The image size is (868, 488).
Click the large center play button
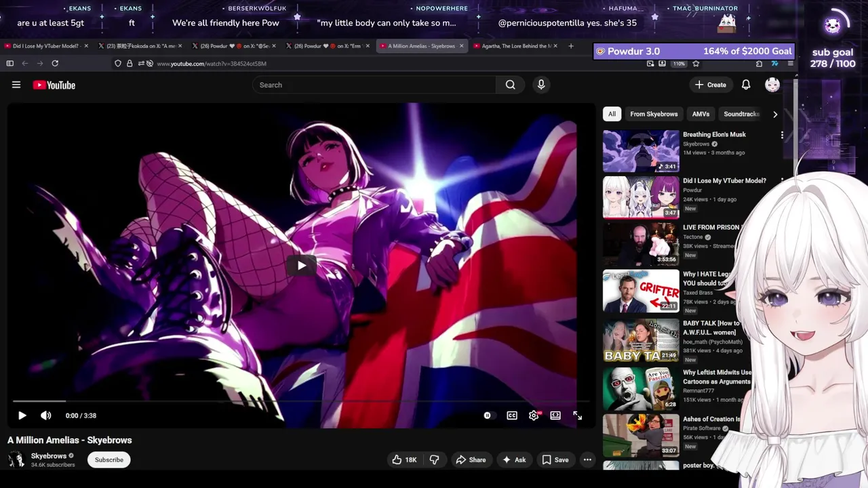(302, 265)
